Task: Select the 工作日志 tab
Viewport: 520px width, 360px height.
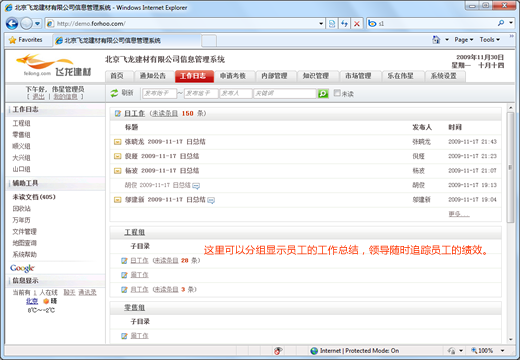Action: pos(193,76)
